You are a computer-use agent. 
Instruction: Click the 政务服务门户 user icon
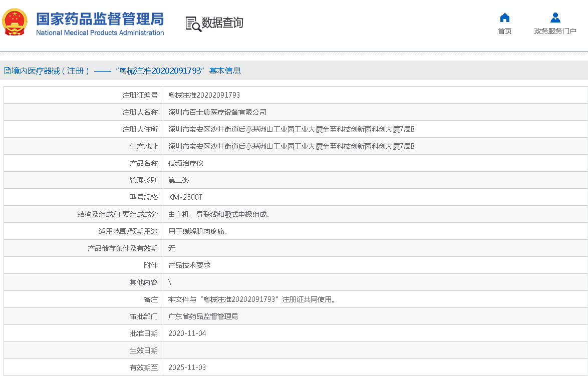coord(555,18)
